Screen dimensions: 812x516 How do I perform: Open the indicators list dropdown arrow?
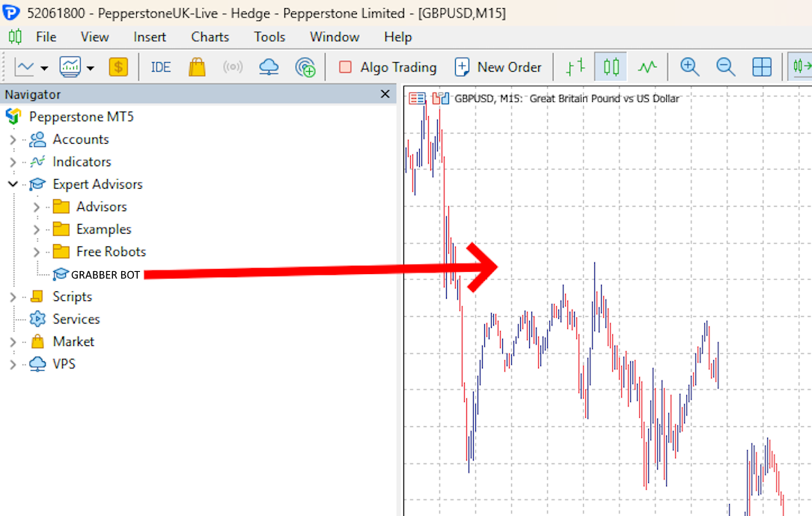tap(91, 68)
